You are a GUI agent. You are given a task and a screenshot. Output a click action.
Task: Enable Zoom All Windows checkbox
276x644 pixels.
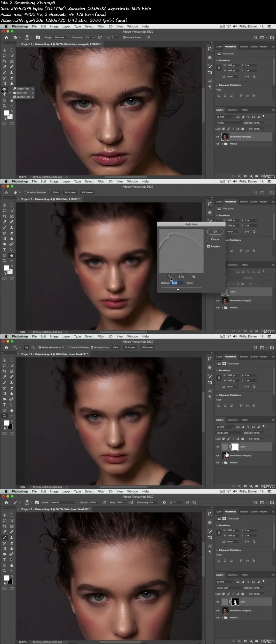tap(68, 347)
